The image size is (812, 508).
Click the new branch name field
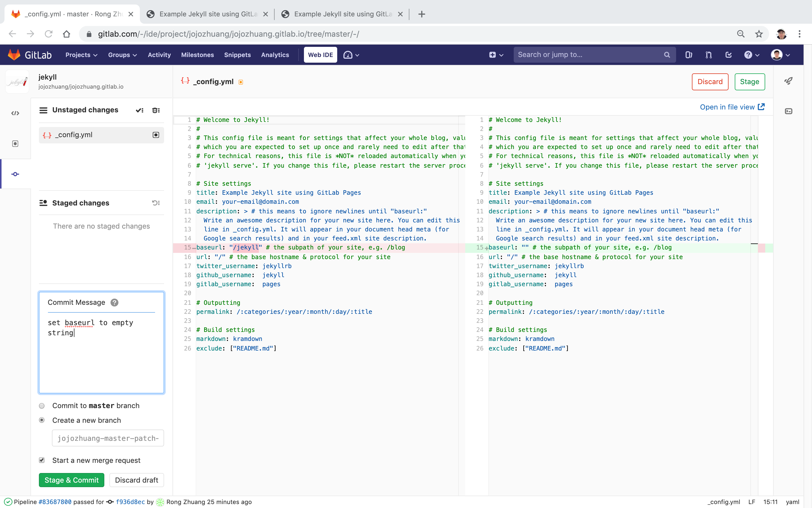point(108,438)
